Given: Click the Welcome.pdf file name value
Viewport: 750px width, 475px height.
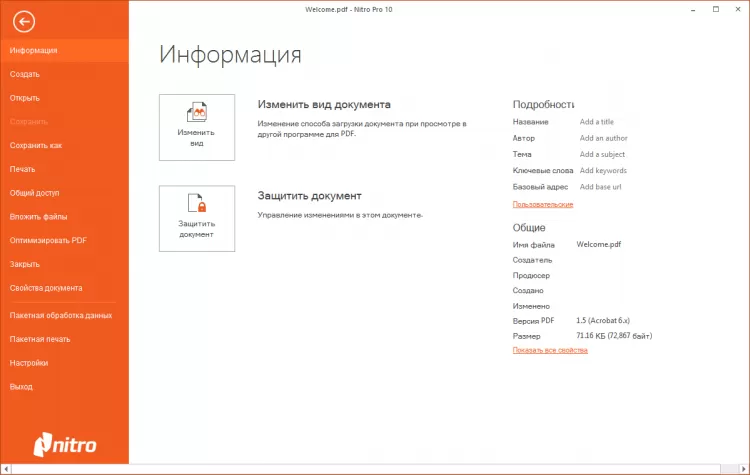Looking at the screenshot, I should pyautogui.click(x=598, y=244).
